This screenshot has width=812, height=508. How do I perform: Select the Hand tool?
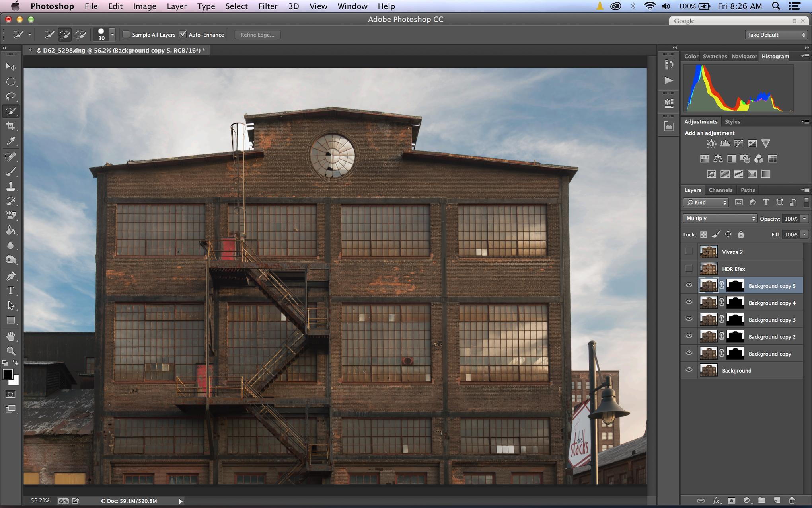point(11,336)
